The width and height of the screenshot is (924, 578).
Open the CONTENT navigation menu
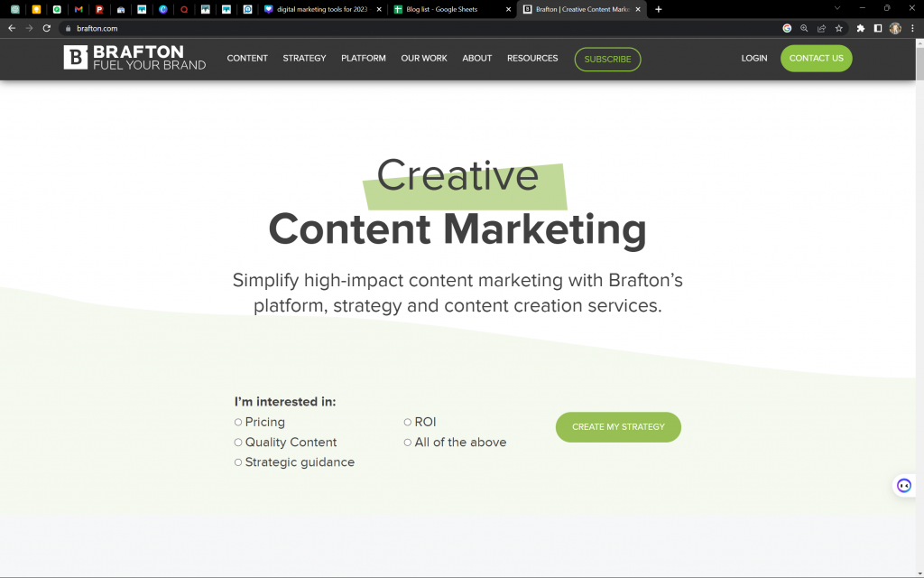(247, 59)
